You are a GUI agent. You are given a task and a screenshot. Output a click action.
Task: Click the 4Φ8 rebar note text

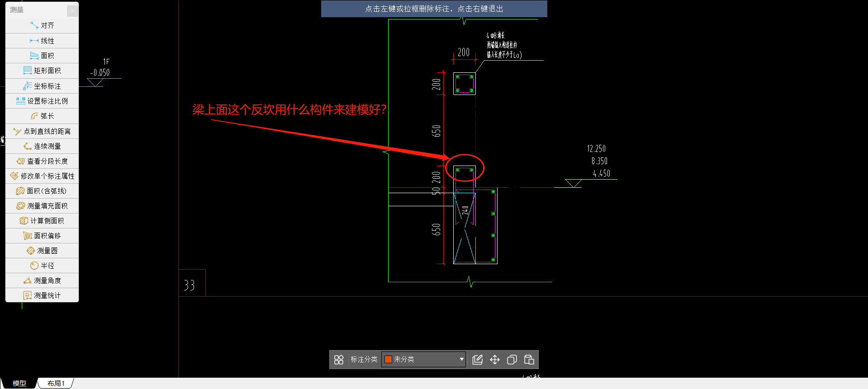pos(495,35)
